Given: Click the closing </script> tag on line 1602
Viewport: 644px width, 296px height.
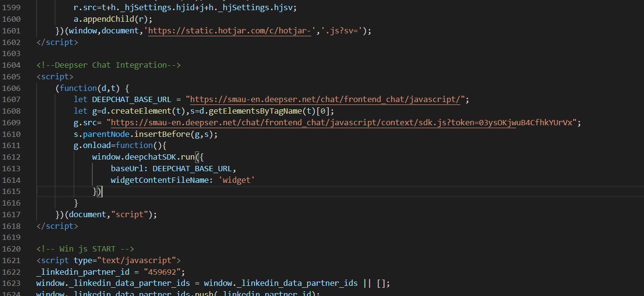Looking at the screenshot, I should pyautogui.click(x=57, y=42).
